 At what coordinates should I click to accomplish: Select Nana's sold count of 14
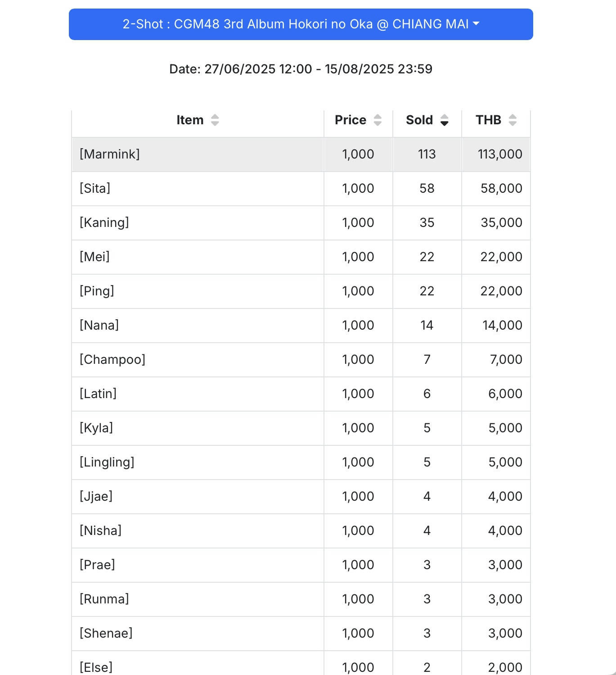[x=427, y=326]
